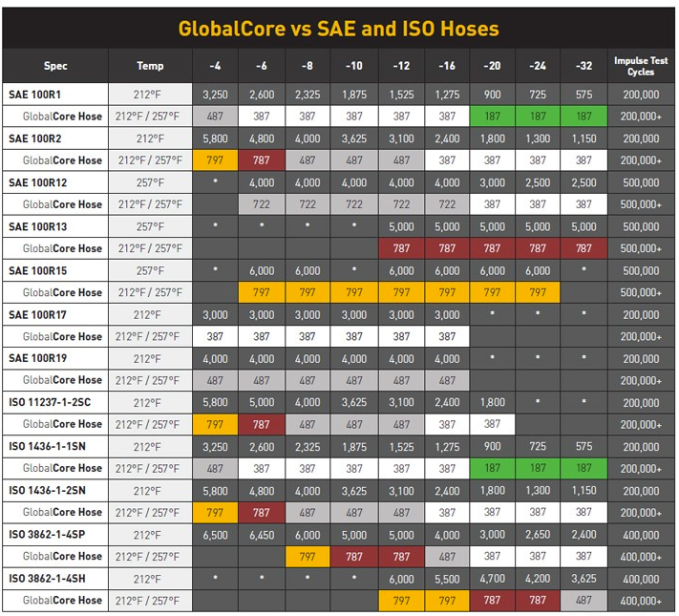Click yellow '797' below ISO 1436-1-2SN
Image resolution: width=679 pixels, height=616 pixels.
[215, 513]
